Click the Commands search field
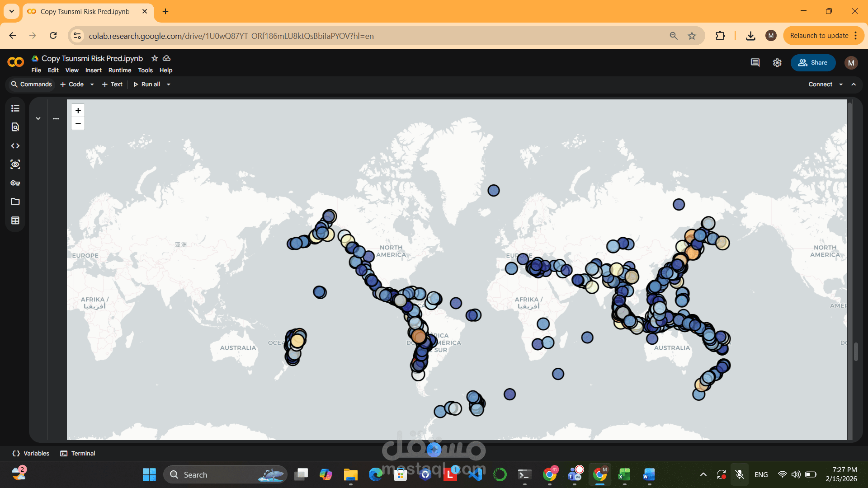Image resolution: width=868 pixels, height=488 pixels. (x=32, y=84)
